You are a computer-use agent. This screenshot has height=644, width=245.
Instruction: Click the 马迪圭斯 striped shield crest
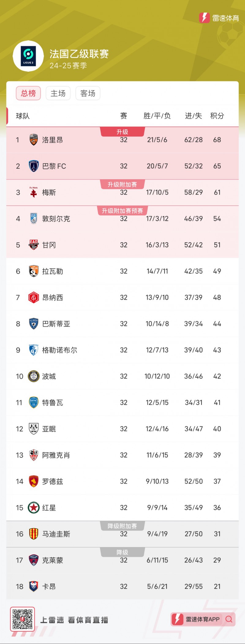pos(34,534)
